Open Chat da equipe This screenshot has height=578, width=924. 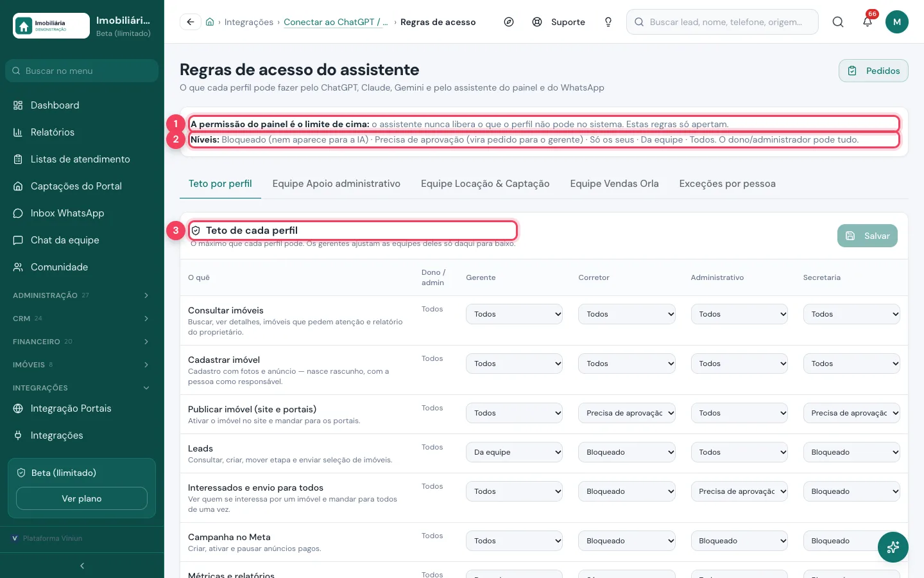coord(81,240)
